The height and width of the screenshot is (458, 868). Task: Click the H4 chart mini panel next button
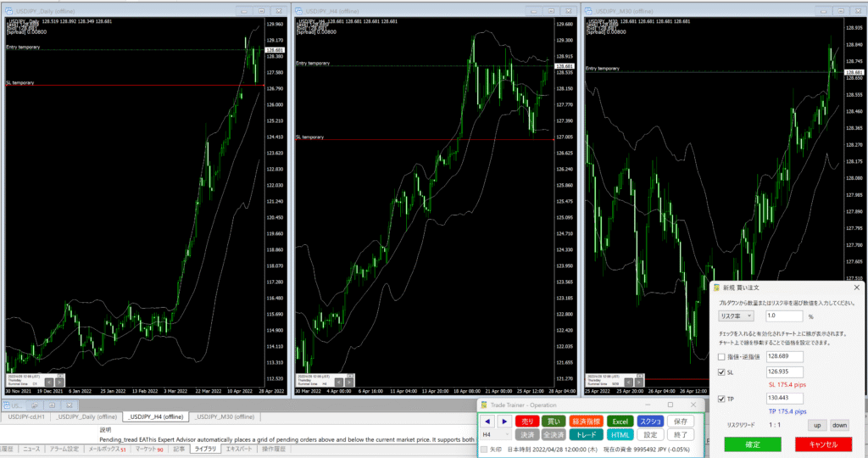(349, 383)
